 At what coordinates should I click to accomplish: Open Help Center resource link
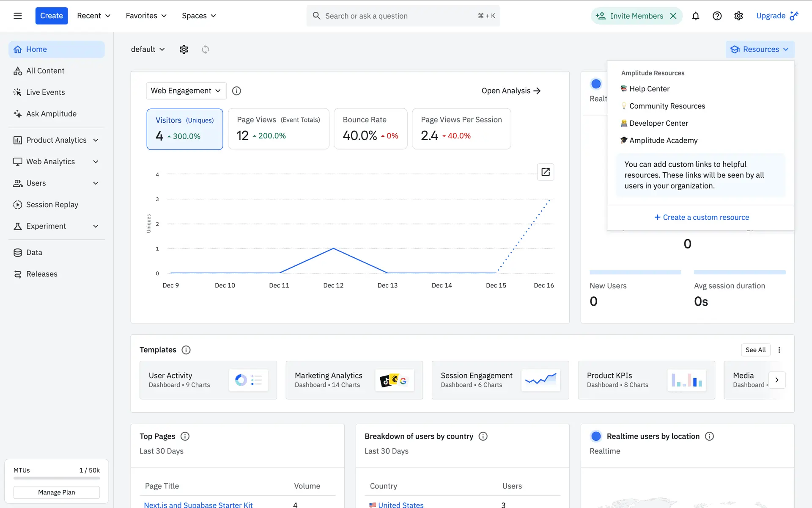coord(649,89)
